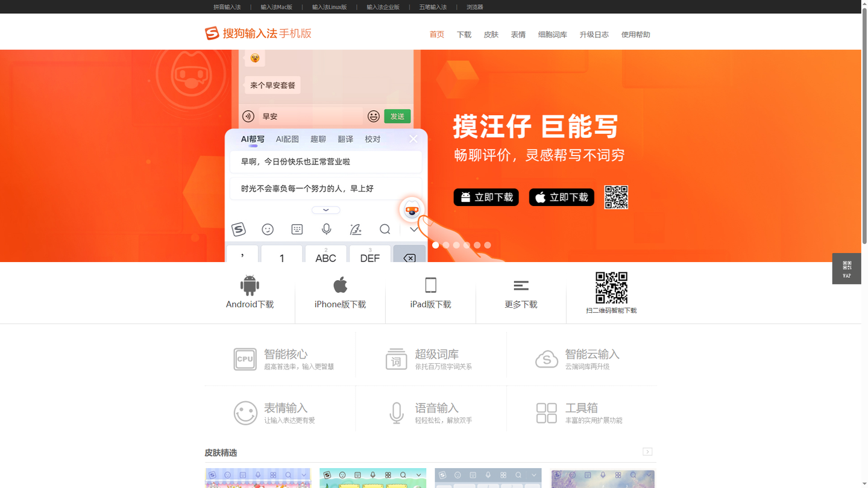Click the 扫二维码智能下载 QR code
The image size is (868, 488).
[x=611, y=287]
